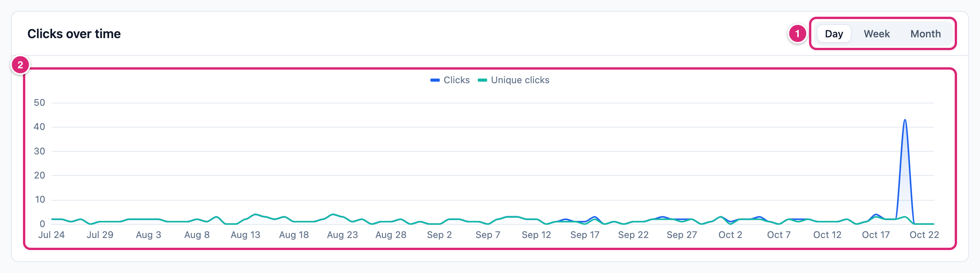Click the 'Aug 18' axis label
The height and width of the screenshot is (273, 980).
click(294, 235)
